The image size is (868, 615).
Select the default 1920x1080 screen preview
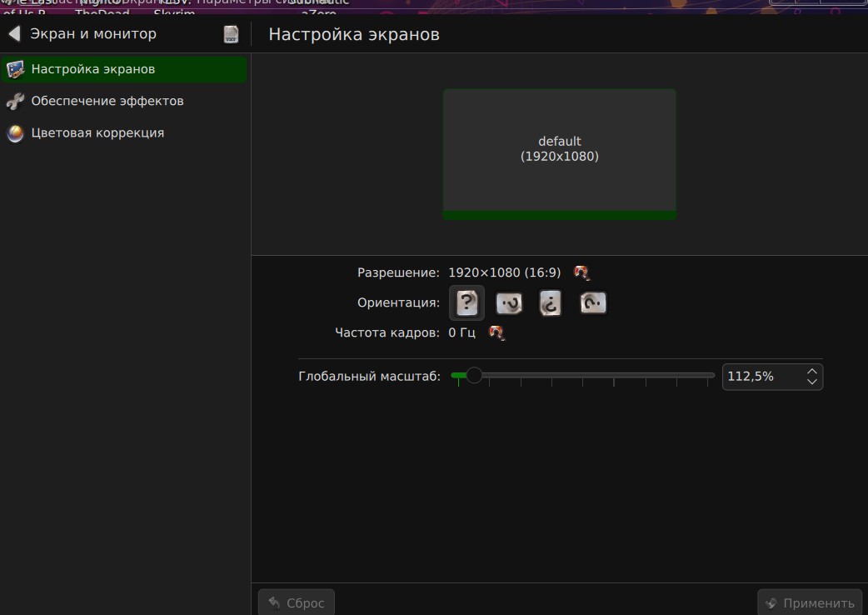click(559, 154)
